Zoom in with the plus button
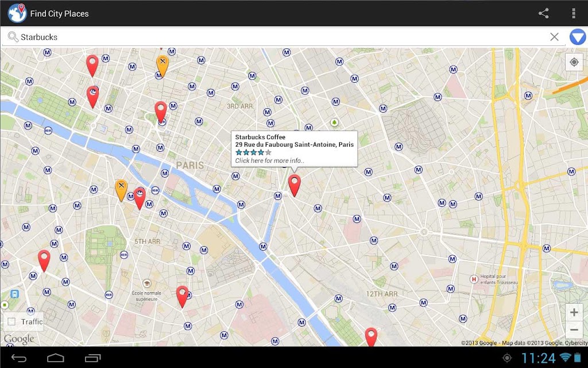The height and width of the screenshot is (368, 588). click(574, 312)
